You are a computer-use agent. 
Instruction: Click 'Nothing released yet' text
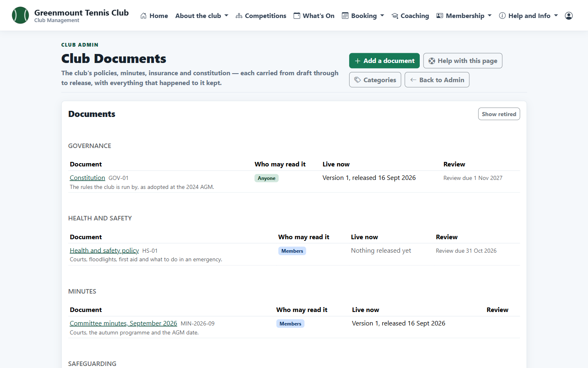(x=381, y=250)
